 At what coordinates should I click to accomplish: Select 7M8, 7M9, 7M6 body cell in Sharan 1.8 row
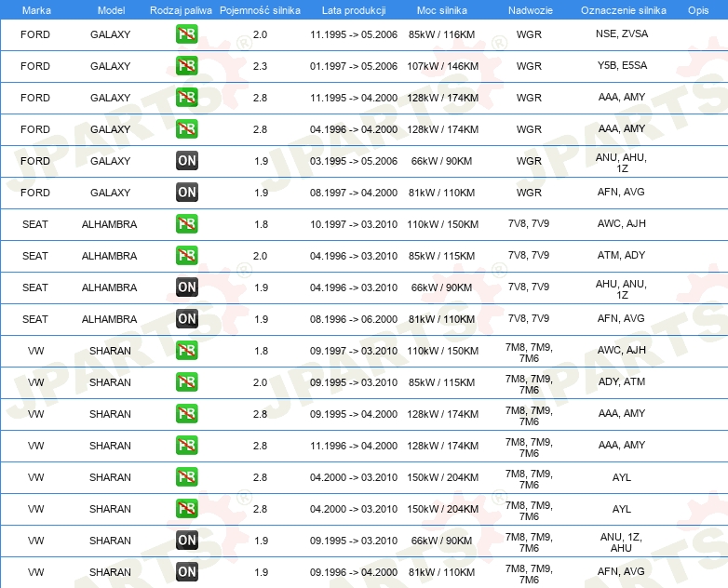pyautogui.click(x=529, y=353)
